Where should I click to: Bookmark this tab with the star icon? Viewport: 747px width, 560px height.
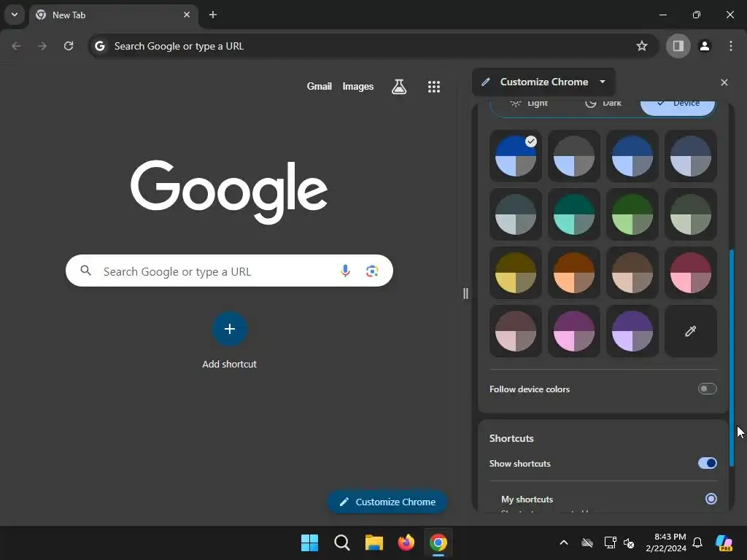pos(642,46)
